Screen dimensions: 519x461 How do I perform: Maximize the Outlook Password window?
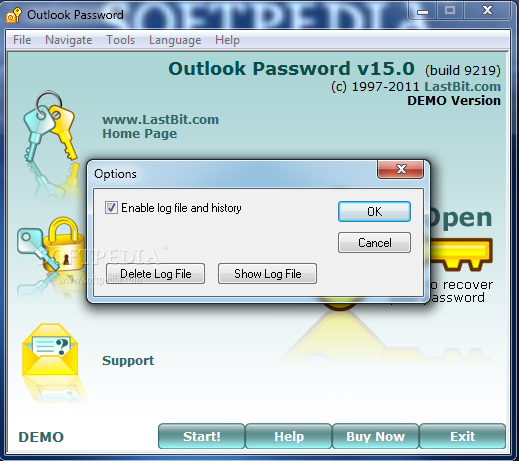[450, 11]
